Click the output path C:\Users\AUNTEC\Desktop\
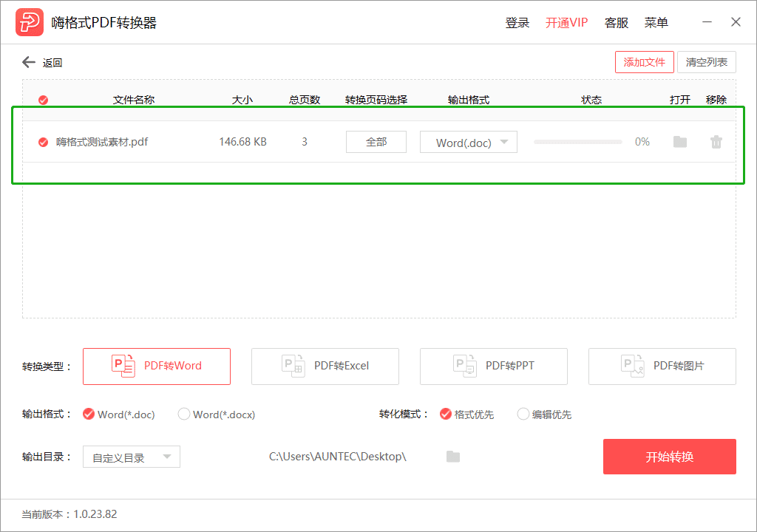757x532 pixels. click(x=337, y=457)
